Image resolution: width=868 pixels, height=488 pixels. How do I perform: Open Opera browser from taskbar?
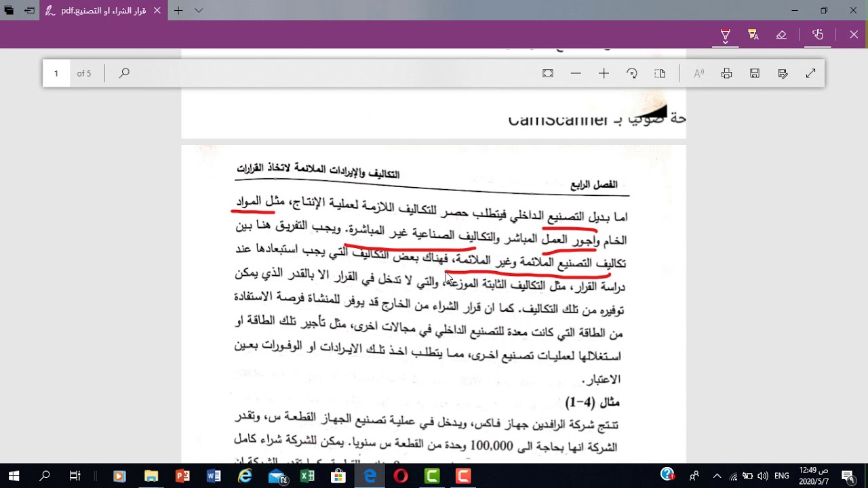[401, 476]
